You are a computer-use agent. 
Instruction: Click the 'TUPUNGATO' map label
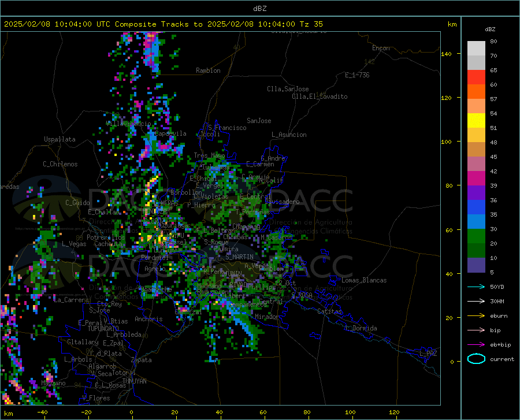(103, 329)
